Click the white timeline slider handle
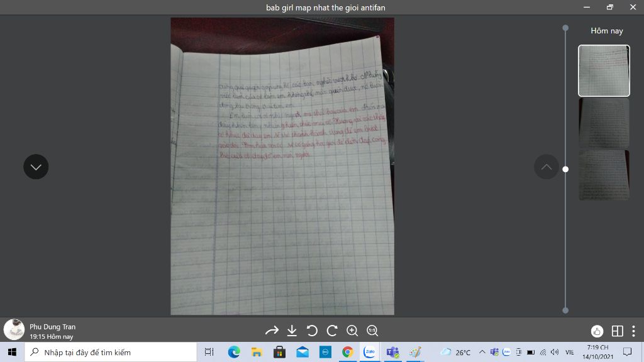 pyautogui.click(x=565, y=169)
